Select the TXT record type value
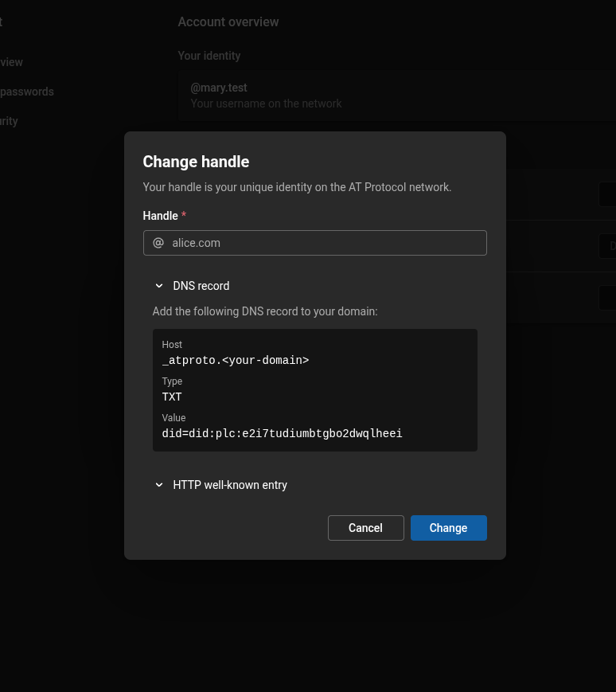The height and width of the screenshot is (692, 616). point(172,397)
